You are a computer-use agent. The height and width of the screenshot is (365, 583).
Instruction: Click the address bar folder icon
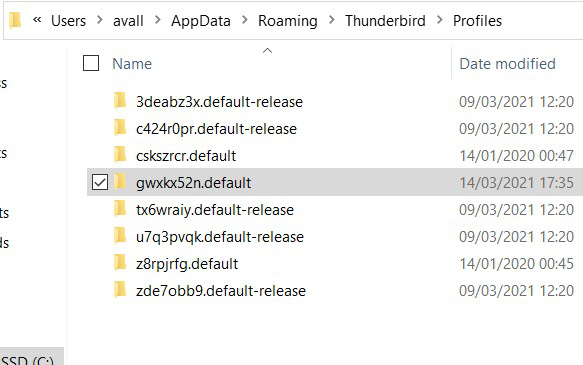coord(15,20)
